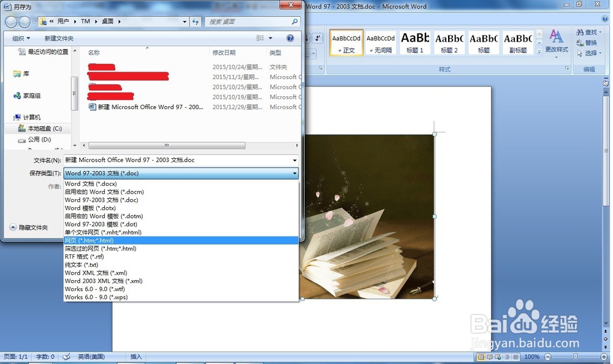Screen dimensions: 613x364
Task: Click the horizontal scrollbar in file list
Action: coord(167,145)
